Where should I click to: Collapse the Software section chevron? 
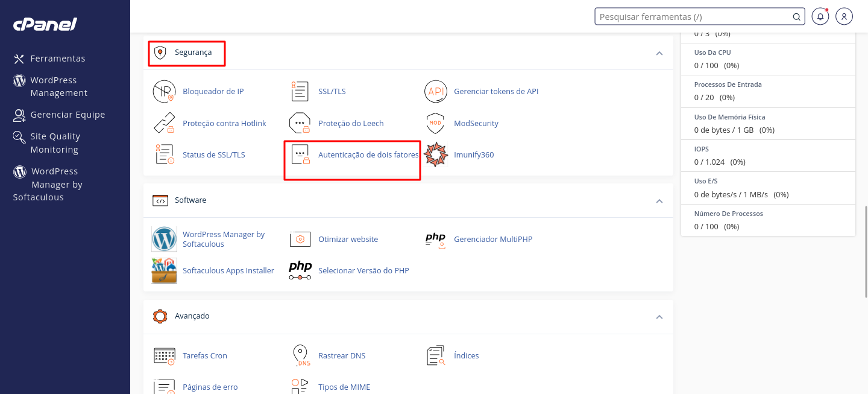point(659,201)
